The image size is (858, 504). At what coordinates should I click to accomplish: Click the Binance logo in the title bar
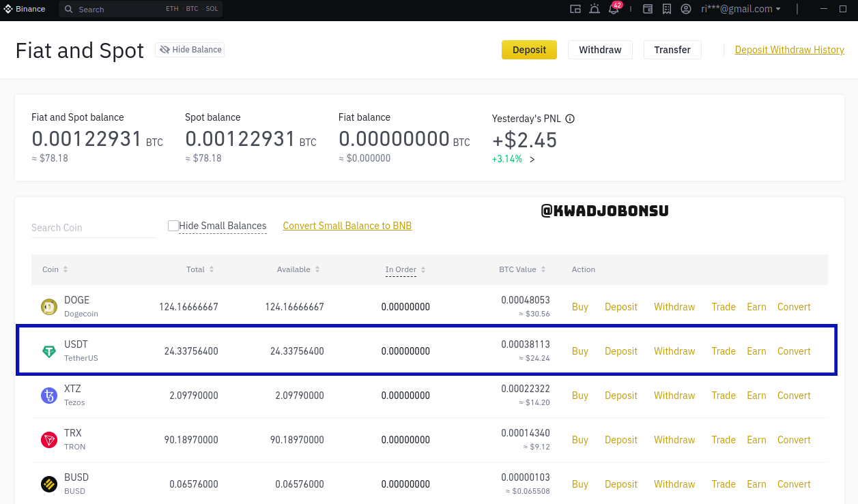coord(25,9)
